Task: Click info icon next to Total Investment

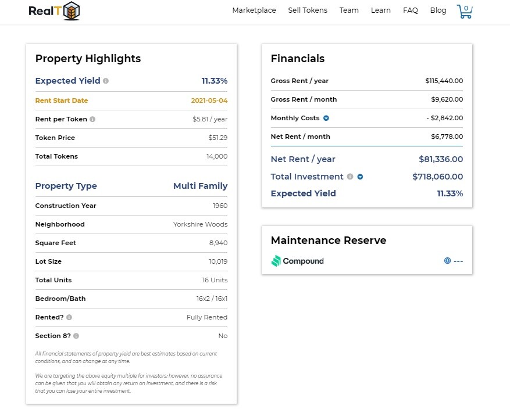Action: (350, 177)
